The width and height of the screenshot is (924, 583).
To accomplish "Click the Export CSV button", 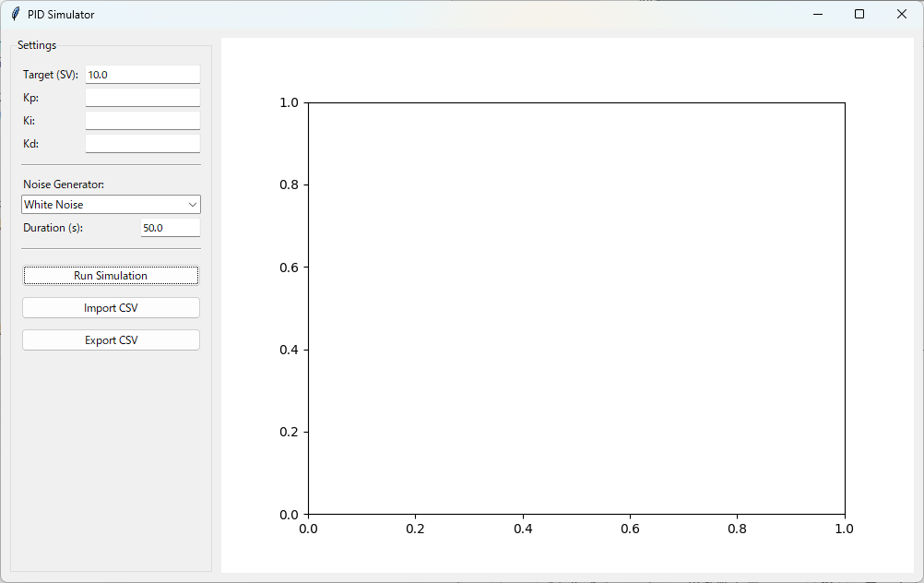I will tap(111, 340).
